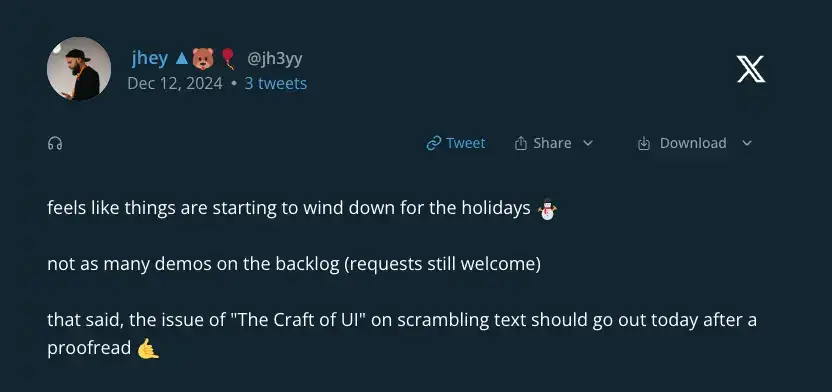The width and height of the screenshot is (832, 392).
Task: Open jhey's profile name link
Action: (150, 58)
